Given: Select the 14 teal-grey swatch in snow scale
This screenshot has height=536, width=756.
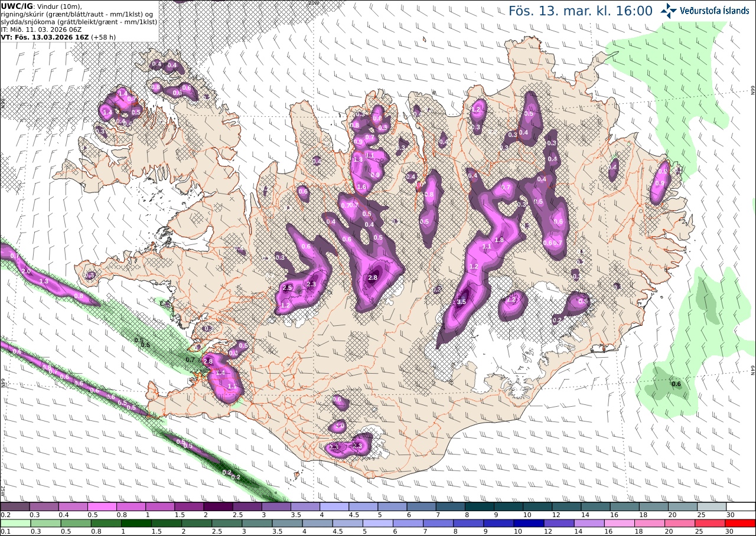Looking at the screenshot, I should (595, 506).
